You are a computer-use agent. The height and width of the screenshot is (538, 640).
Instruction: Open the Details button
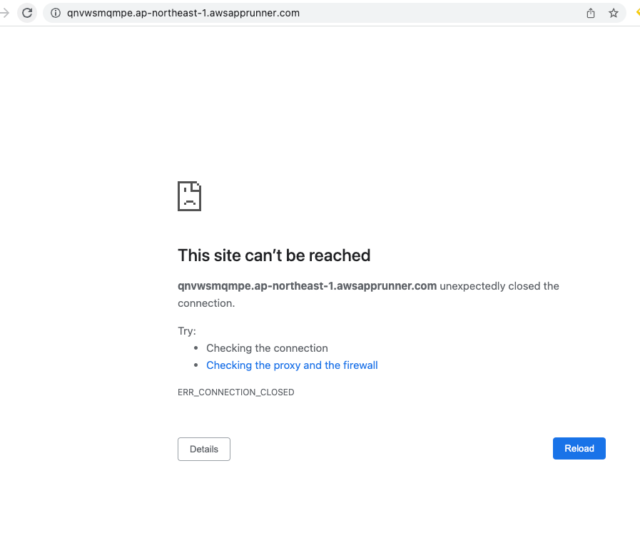coord(204,449)
